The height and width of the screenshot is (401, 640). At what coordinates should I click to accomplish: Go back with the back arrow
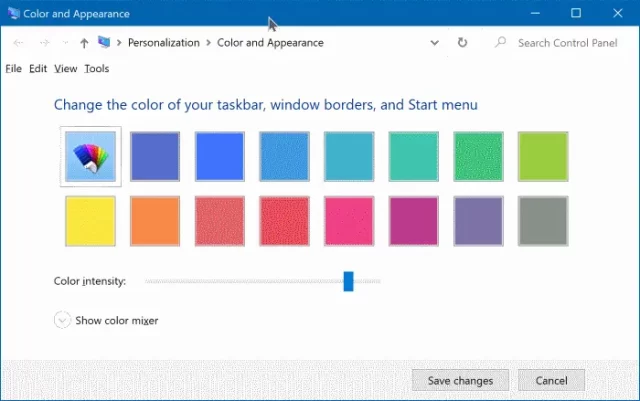coord(18,43)
